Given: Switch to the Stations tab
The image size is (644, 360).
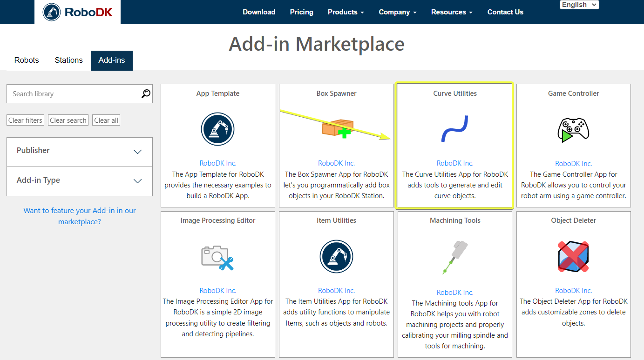Looking at the screenshot, I should coord(68,60).
